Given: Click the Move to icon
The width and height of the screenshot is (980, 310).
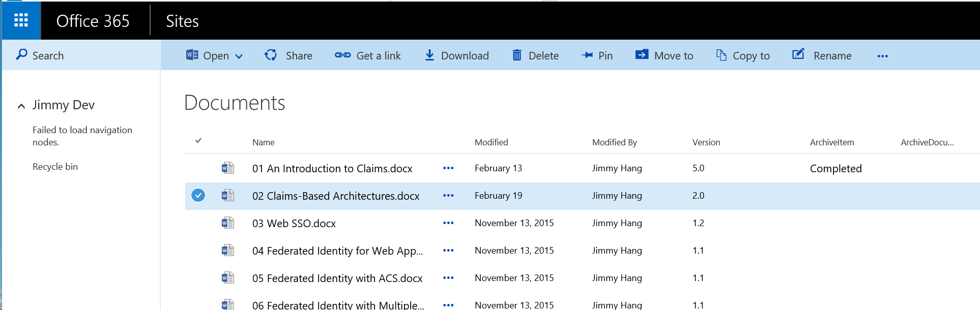Looking at the screenshot, I should tap(642, 54).
